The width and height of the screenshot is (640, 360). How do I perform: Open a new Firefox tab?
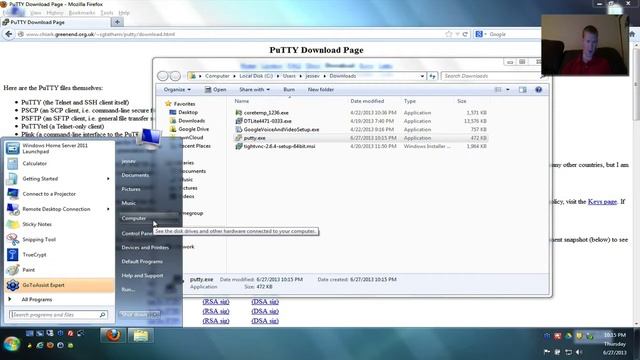point(117,22)
